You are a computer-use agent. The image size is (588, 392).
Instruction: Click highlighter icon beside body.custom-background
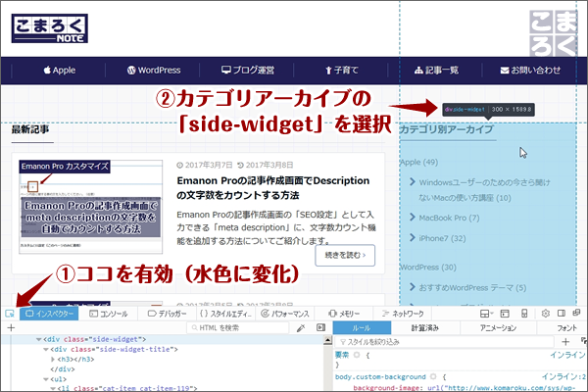point(433,376)
